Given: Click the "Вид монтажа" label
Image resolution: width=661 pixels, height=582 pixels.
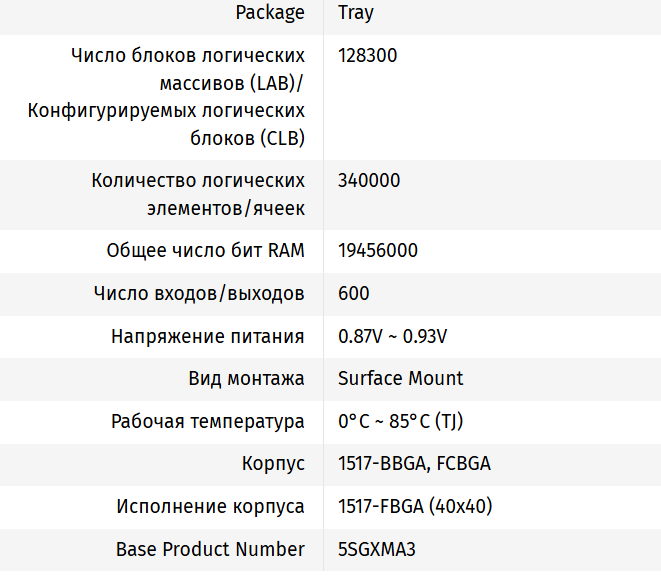Looking at the screenshot, I should 246,379.
